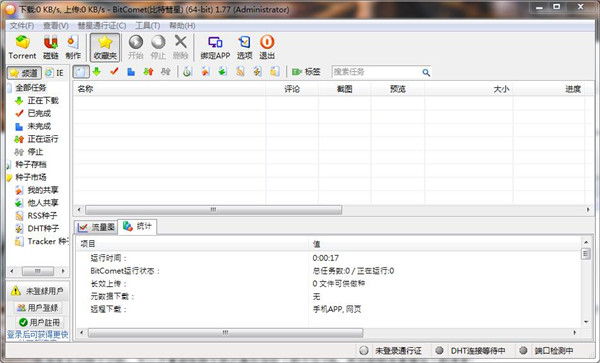
Task: Select the all-tasks filter icon in filter bar
Action: click(x=81, y=72)
